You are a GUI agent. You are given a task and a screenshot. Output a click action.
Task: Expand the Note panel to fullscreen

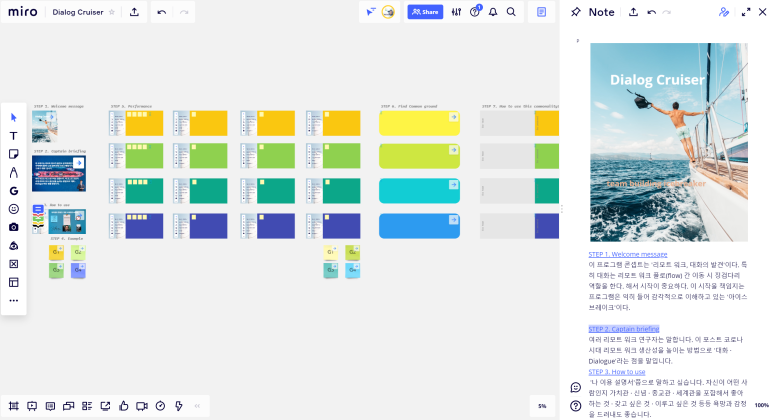[x=746, y=12]
